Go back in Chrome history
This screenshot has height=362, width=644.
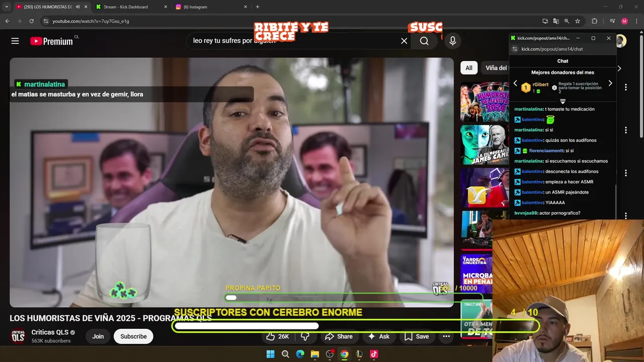7,21
